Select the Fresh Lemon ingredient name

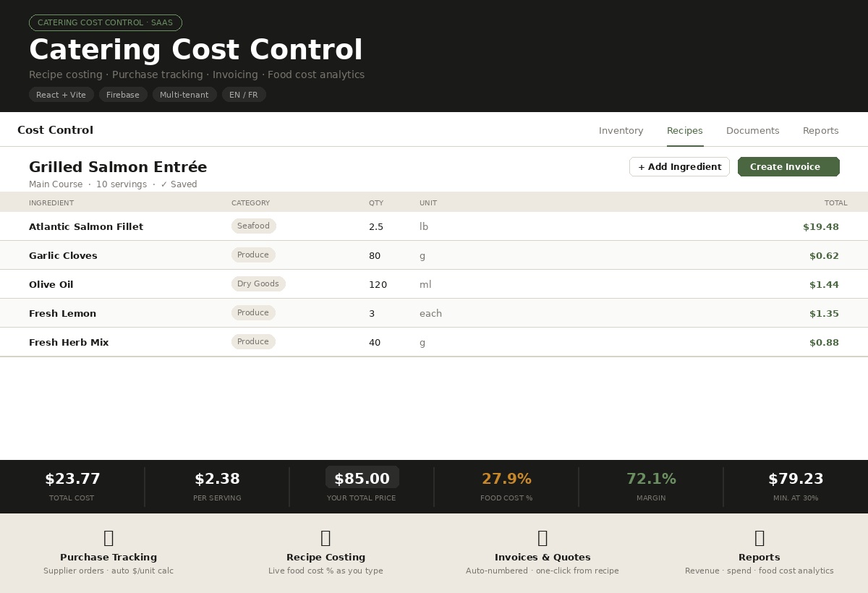pos(62,313)
